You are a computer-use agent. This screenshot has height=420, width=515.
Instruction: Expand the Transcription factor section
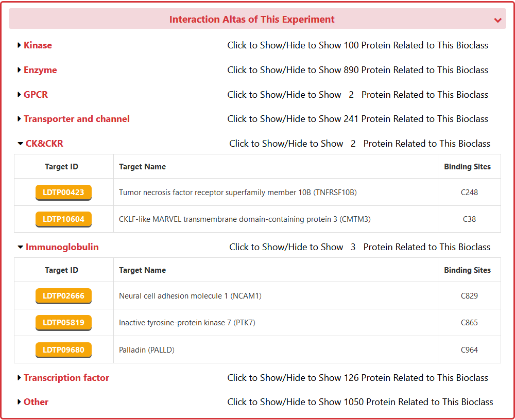pyautogui.click(x=66, y=378)
